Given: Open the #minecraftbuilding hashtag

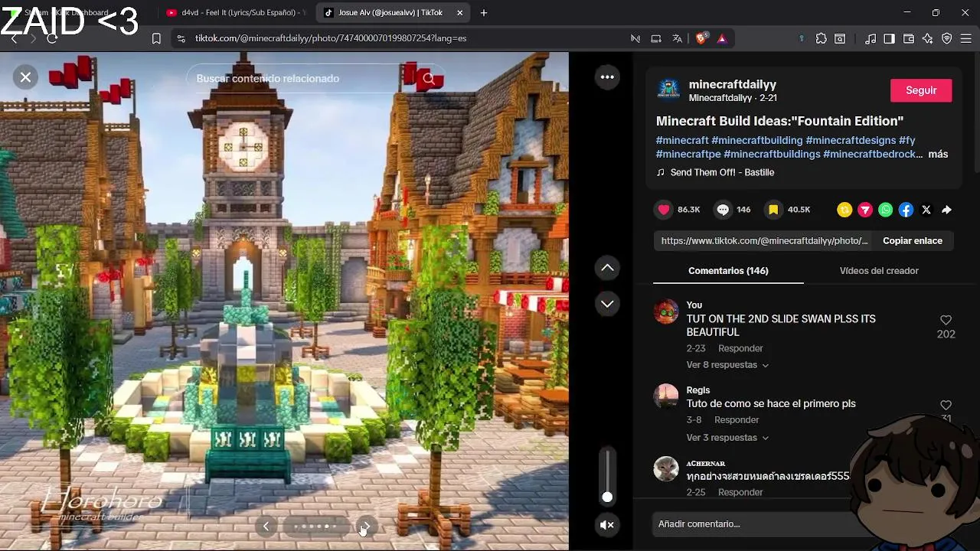Looking at the screenshot, I should tap(757, 141).
